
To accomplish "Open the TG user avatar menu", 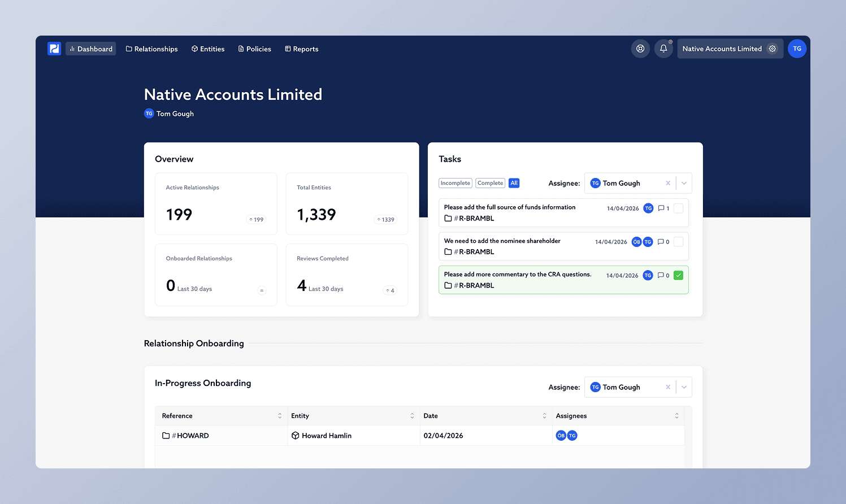I will click(x=797, y=49).
